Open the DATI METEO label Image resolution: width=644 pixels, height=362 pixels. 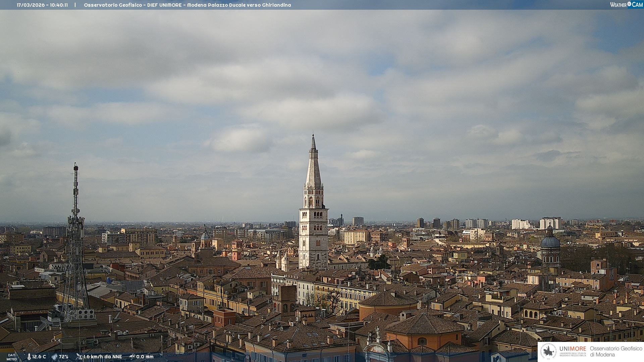coord(12,357)
